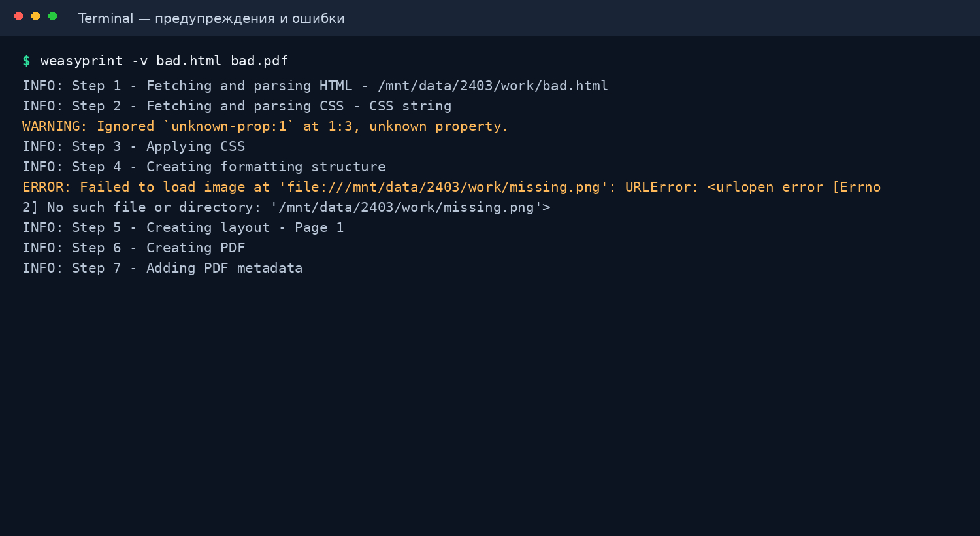The image size is (980, 536).
Task: Click the /mnt/data/2403/work/bad.html path
Action: pos(493,86)
